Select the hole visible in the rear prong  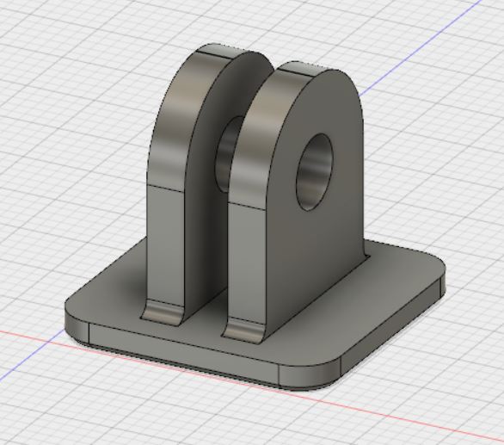pos(226,154)
